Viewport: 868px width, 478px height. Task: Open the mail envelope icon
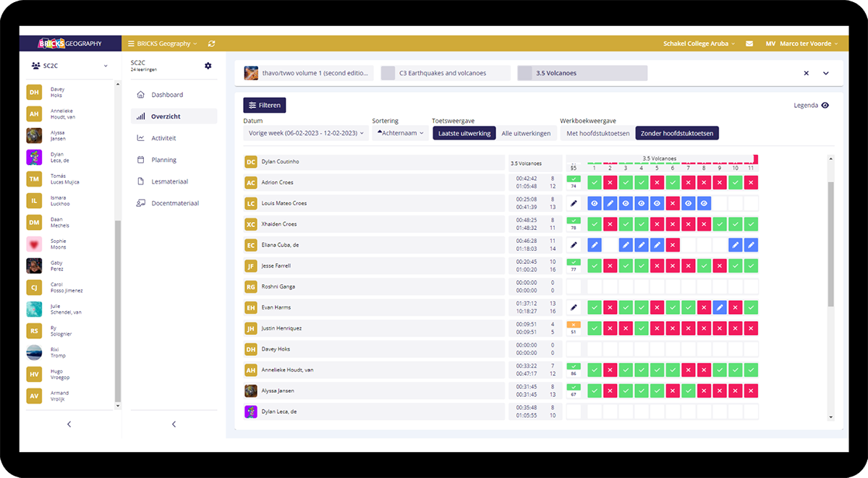click(749, 43)
